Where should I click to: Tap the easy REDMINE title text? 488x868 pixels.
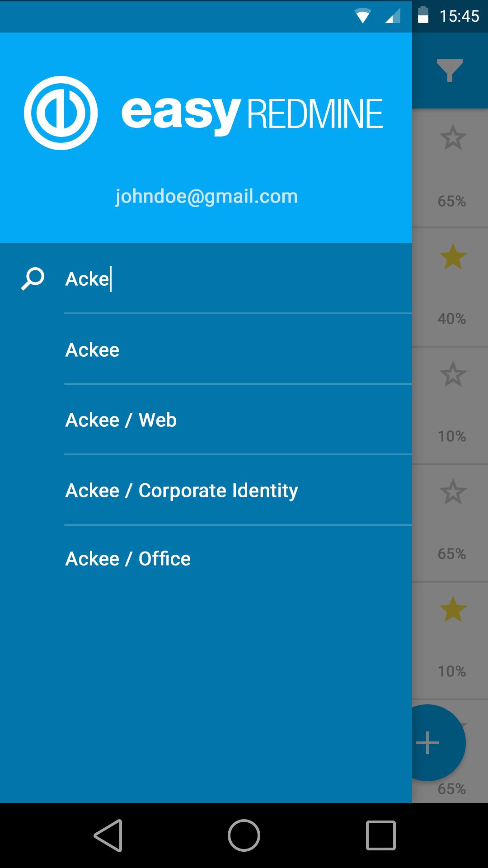[x=252, y=114]
